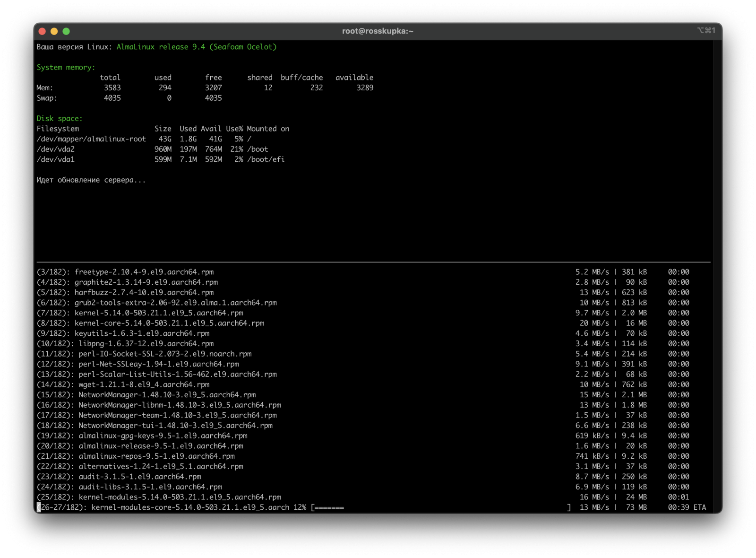Click NetworkManager-1.48.10-3.el9_5.aarch64.rpm on line 15/182

coord(167,395)
